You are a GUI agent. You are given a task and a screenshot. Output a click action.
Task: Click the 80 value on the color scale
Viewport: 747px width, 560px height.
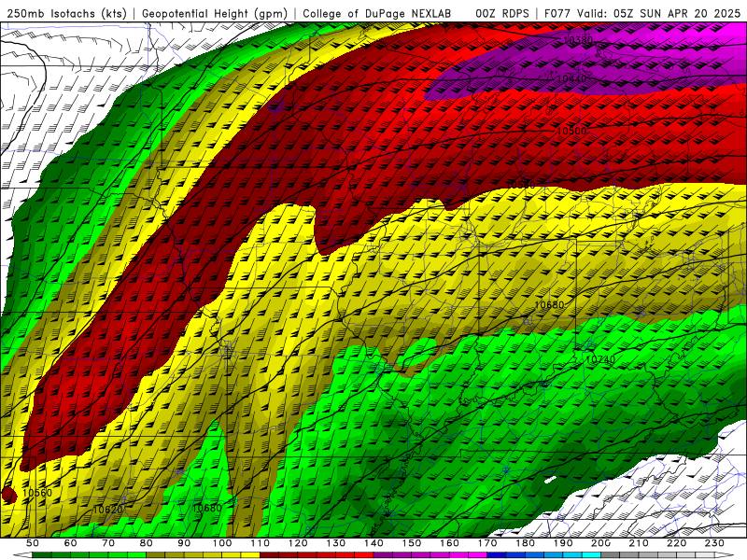(147, 543)
